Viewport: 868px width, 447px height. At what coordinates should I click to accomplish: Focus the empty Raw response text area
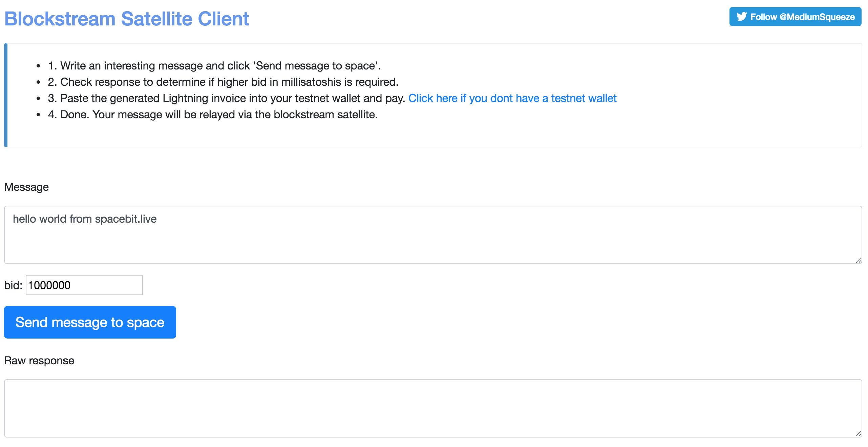click(433, 408)
